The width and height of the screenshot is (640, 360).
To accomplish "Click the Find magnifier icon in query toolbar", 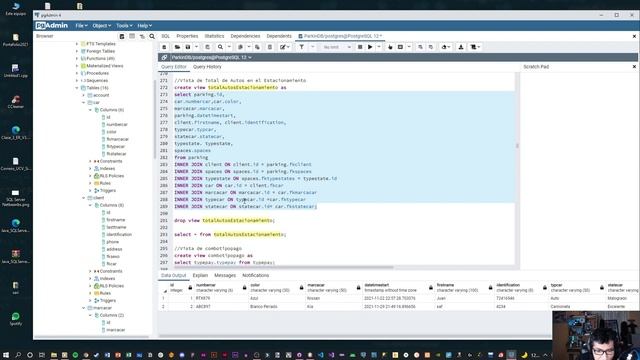I will [x=220, y=47].
